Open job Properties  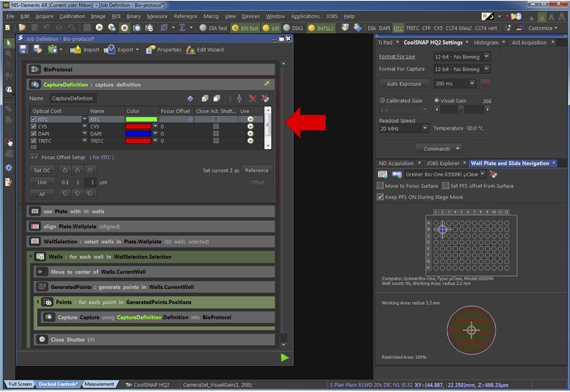point(164,50)
